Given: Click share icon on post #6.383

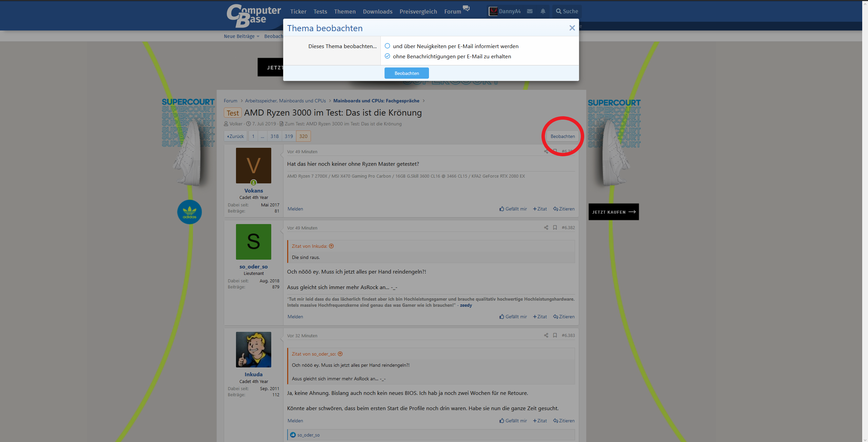Looking at the screenshot, I should click(x=546, y=335).
